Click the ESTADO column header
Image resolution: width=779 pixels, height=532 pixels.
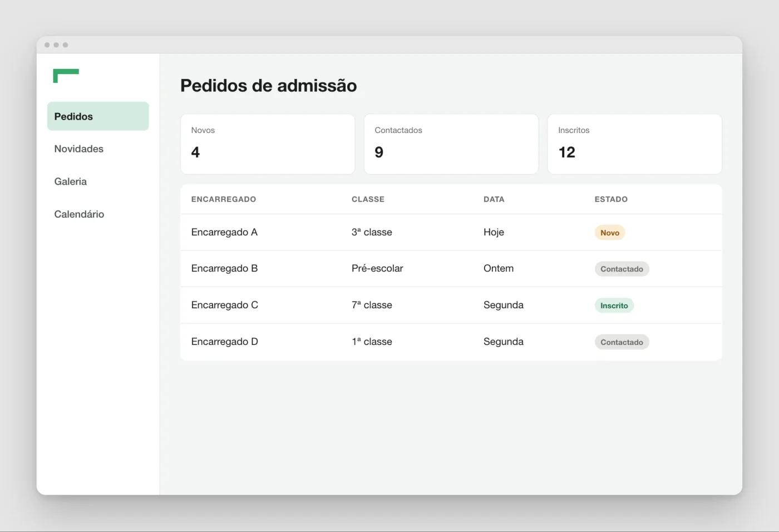coord(611,199)
